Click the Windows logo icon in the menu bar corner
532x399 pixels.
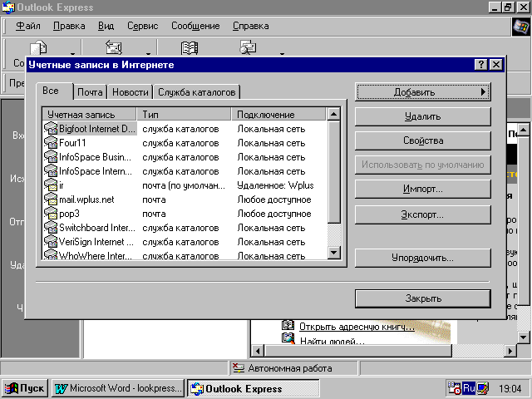(x=521, y=27)
